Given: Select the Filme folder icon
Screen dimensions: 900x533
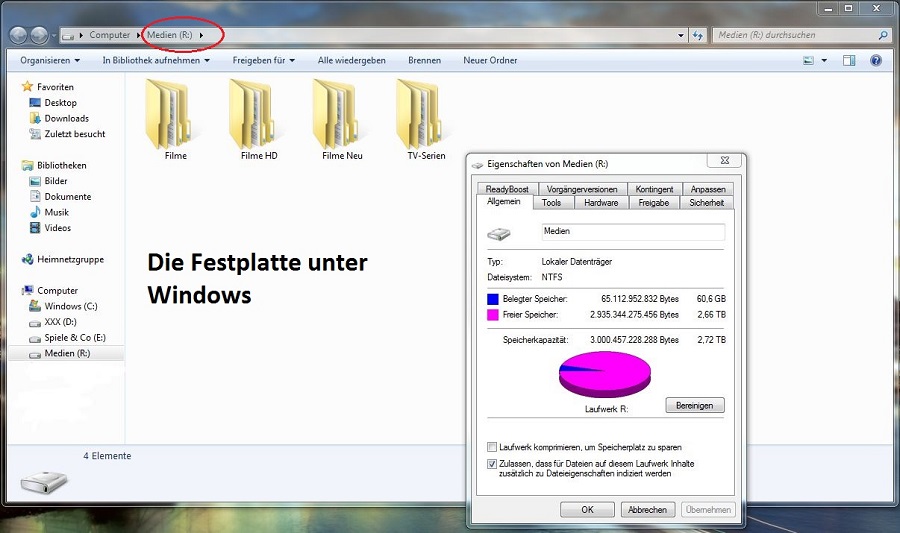Looking at the screenshot, I should click(x=168, y=114).
